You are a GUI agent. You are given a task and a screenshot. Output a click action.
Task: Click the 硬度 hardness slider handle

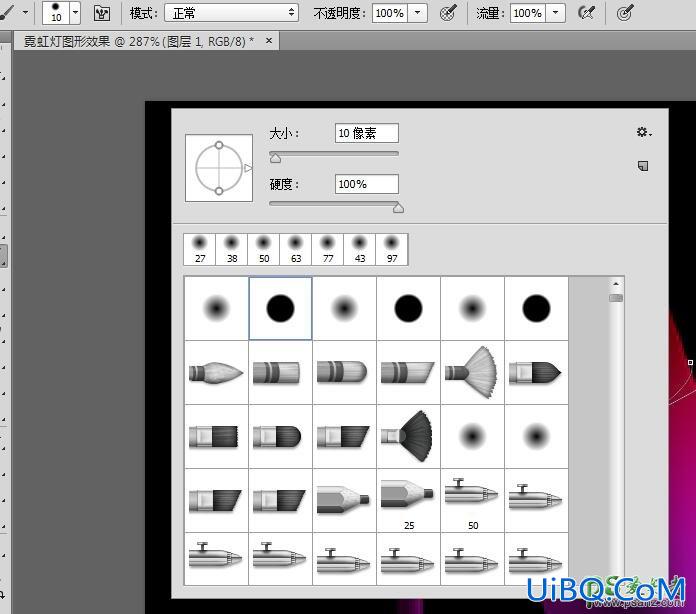tap(398, 208)
